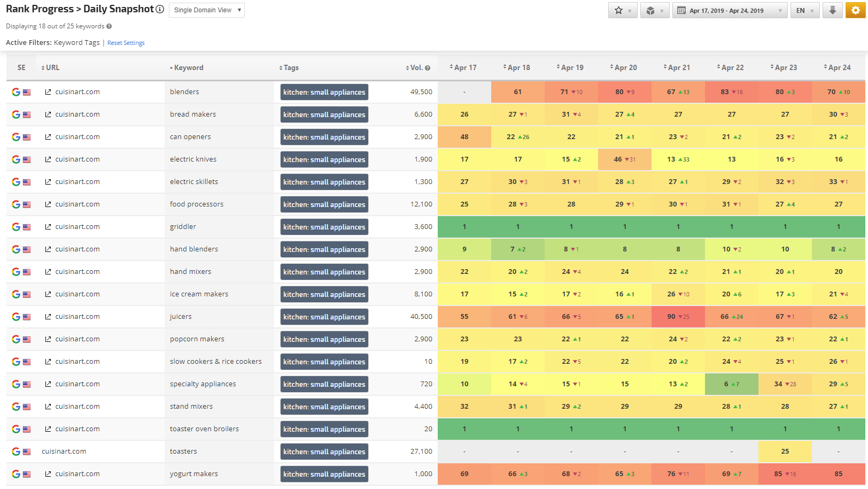The height and width of the screenshot is (489, 868).
Task: Open the cube icon dropdown
Action: tap(655, 10)
